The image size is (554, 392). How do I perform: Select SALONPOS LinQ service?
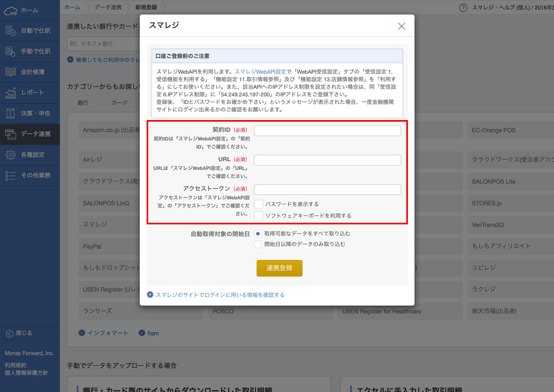(x=109, y=203)
